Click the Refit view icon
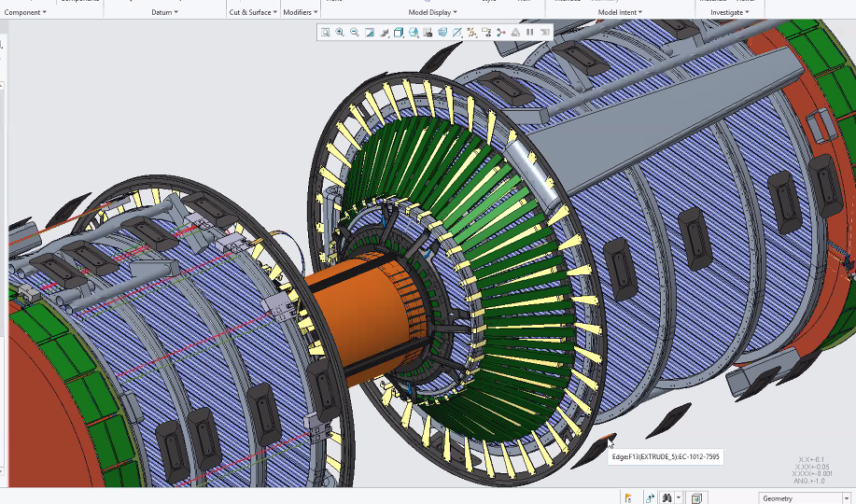This screenshot has height=504, width=856. (x=326, y=33)
